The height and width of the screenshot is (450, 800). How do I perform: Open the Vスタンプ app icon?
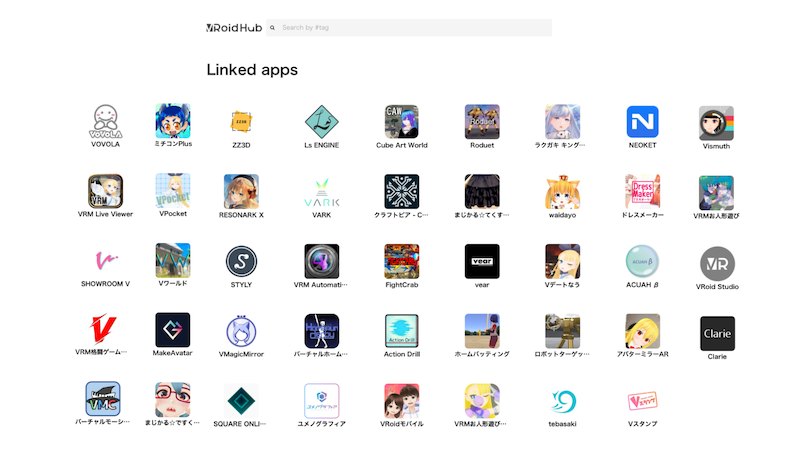coord(642,401)
